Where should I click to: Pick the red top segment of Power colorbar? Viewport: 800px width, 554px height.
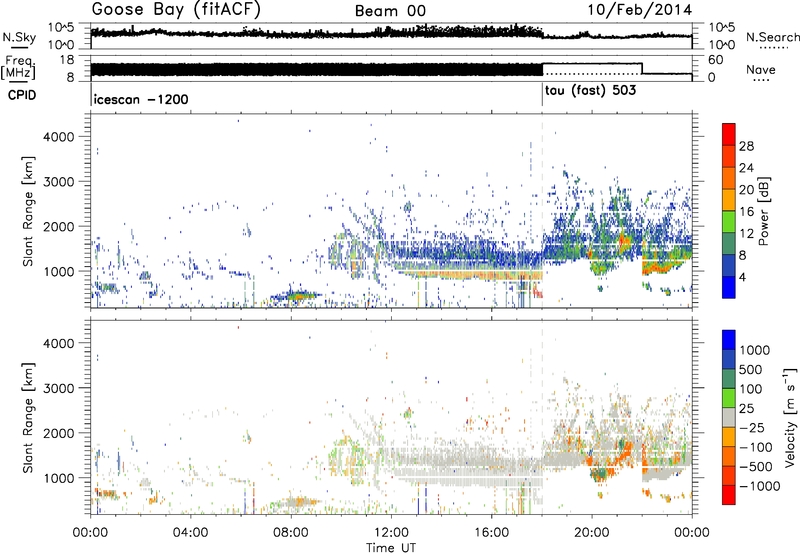coord(729,134)
